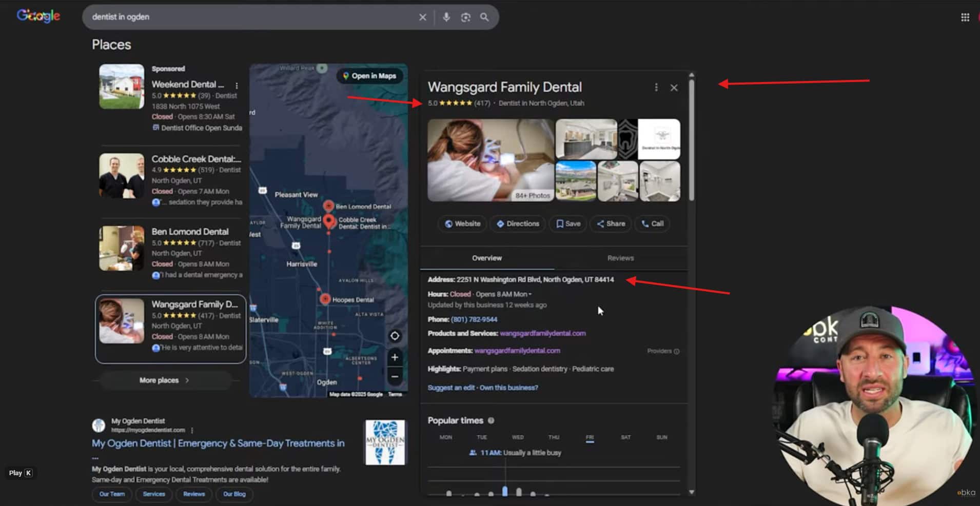This screenshot has width=980, height=506.
Task: Save Wangsgard Family Dental to your list
Action: click(x=567, y=224)
